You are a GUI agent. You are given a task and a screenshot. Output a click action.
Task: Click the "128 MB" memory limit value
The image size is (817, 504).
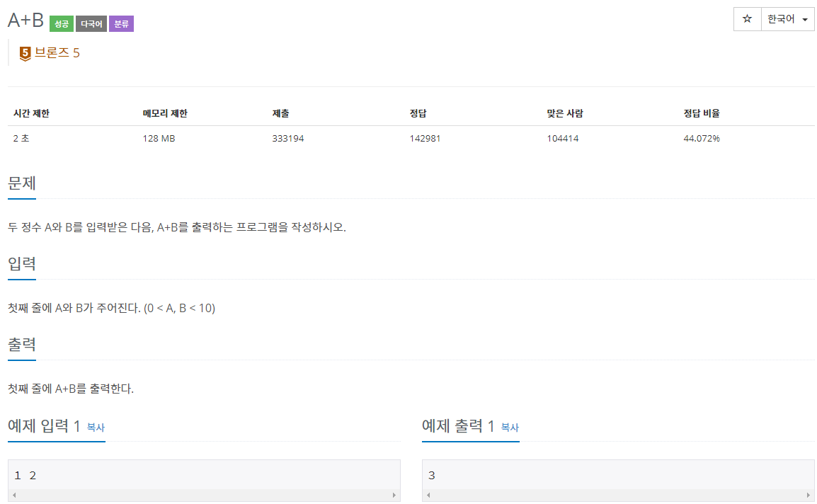(x=159, y=138)
